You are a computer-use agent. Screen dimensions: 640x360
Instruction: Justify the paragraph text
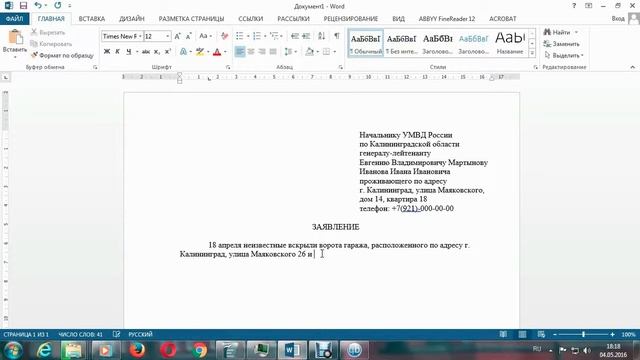[273, 51]
